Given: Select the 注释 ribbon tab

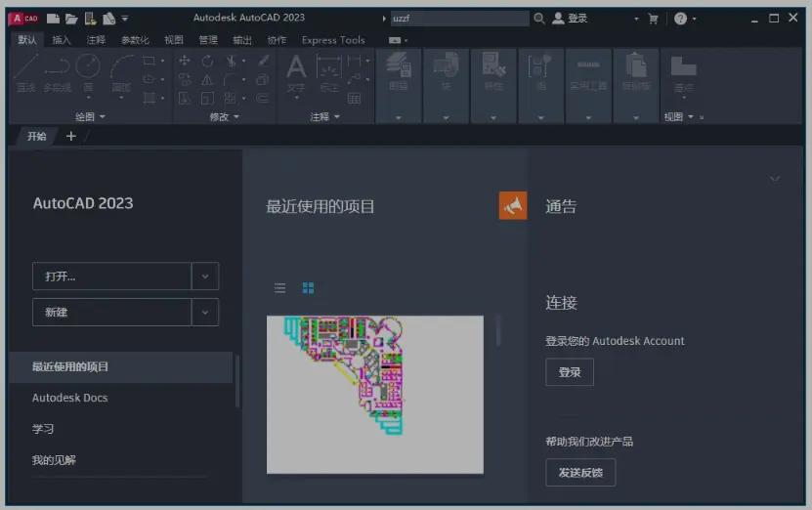Looking at the screenshot, I should pyautogui.click(x=96, y=40).
